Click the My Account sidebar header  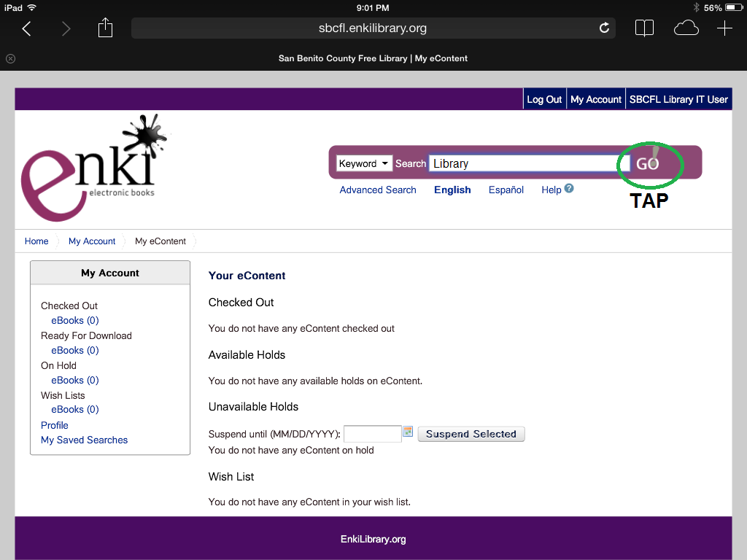110,273
